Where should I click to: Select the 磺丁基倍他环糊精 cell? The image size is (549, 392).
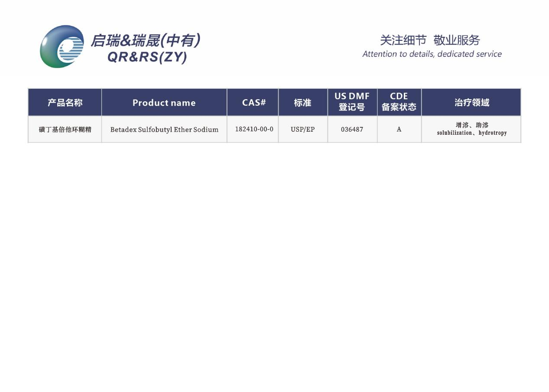pos(65,129)
